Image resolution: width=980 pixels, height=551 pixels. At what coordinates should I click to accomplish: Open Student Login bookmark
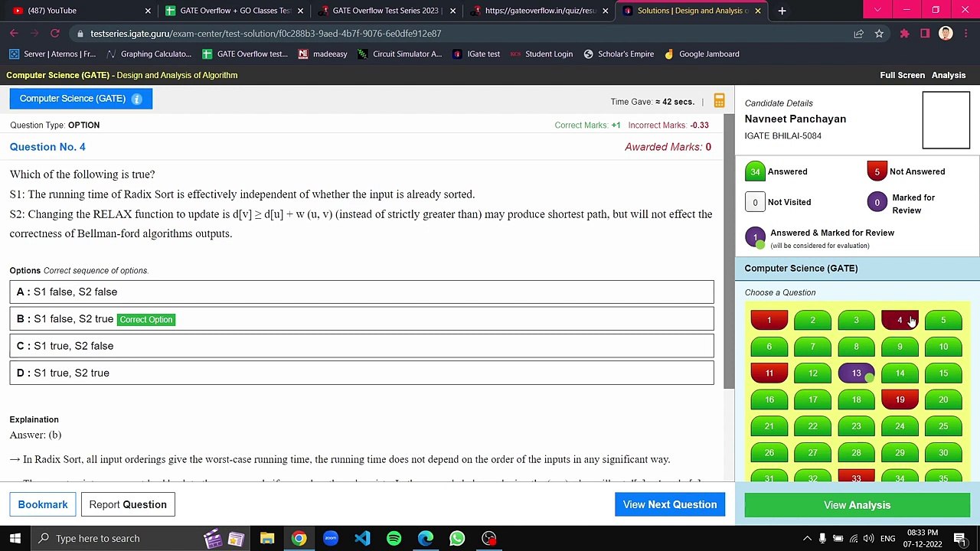pos(541,54)
